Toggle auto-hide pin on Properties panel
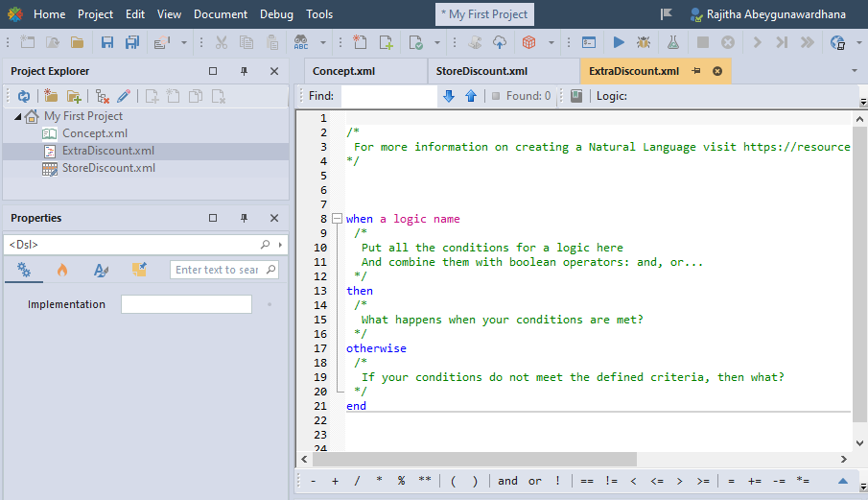The height and width of the screenshot is (500, 868). (244, 218)
